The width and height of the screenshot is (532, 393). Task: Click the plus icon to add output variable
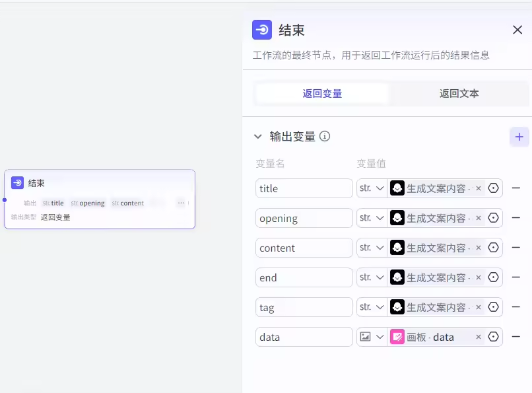tap(519, 137)
